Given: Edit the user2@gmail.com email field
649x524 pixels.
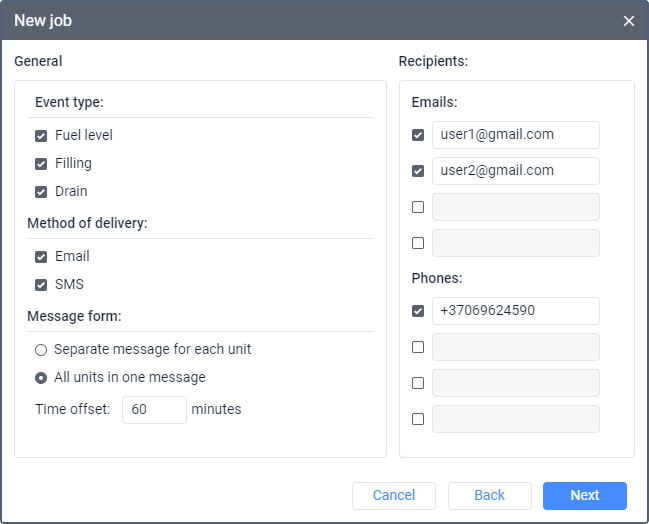Looking at the screenshot, I should 516,171.
